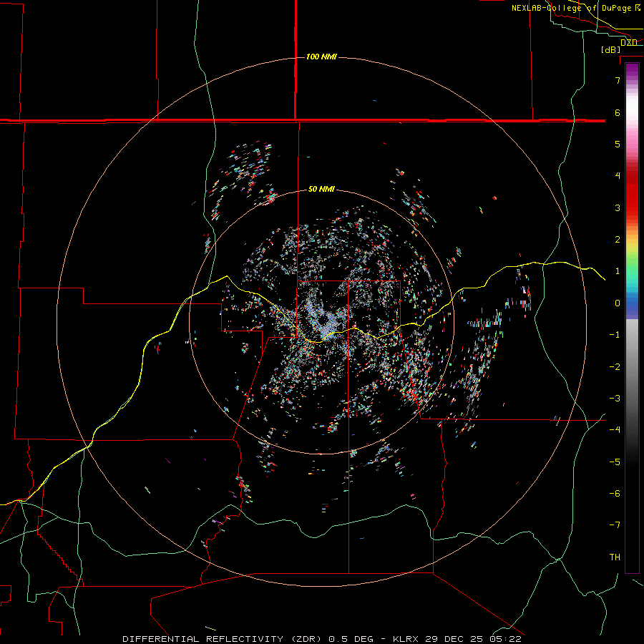The image size is (644, 644).
Task: Select the "5" tick label on the scale
Action: 618,144
